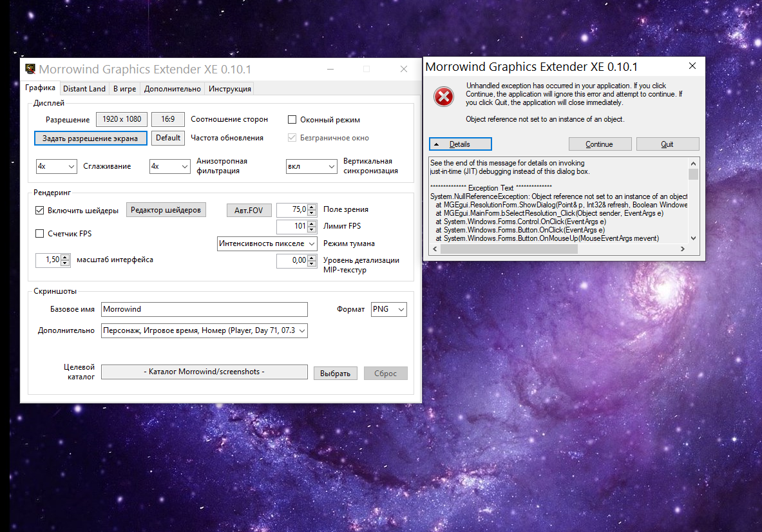This screenshot has width=762, height=532.
Task: Decrease Поле зрения value with down arrow
Action: point(312,213)
